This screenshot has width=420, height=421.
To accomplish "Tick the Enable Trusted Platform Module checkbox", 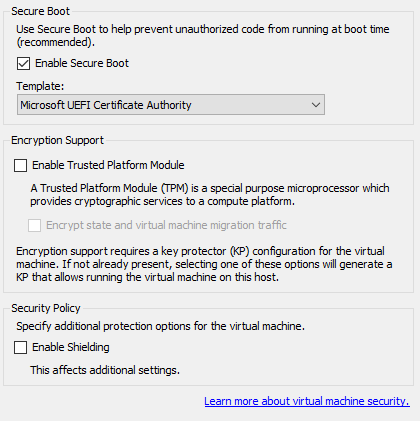I will [20, 165].
